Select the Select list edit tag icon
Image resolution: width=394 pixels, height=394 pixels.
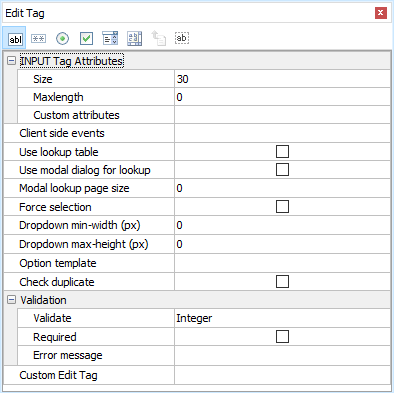[x=110, y=38]
